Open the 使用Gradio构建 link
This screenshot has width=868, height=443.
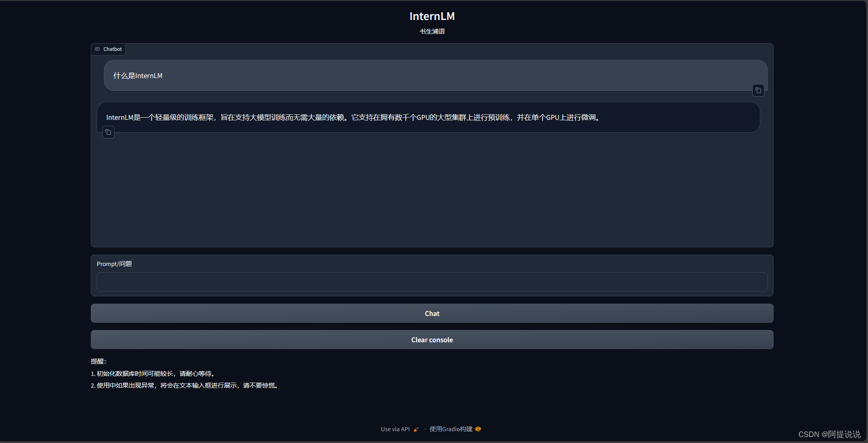coord(455,429)
